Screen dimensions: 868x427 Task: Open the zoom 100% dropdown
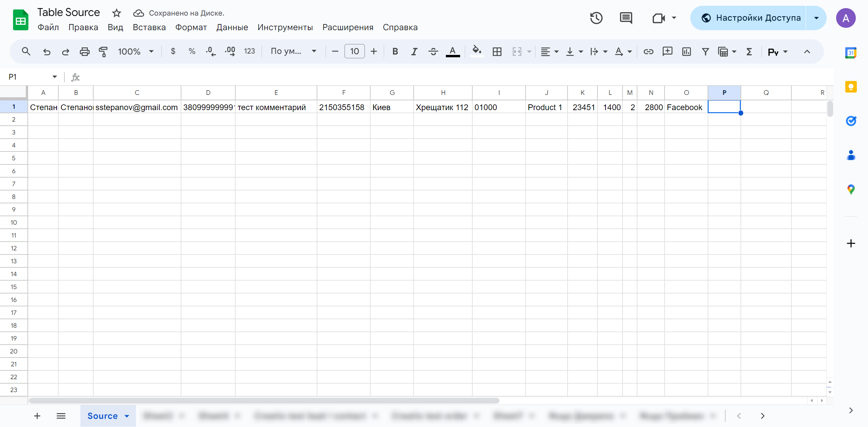coord(136,52)
